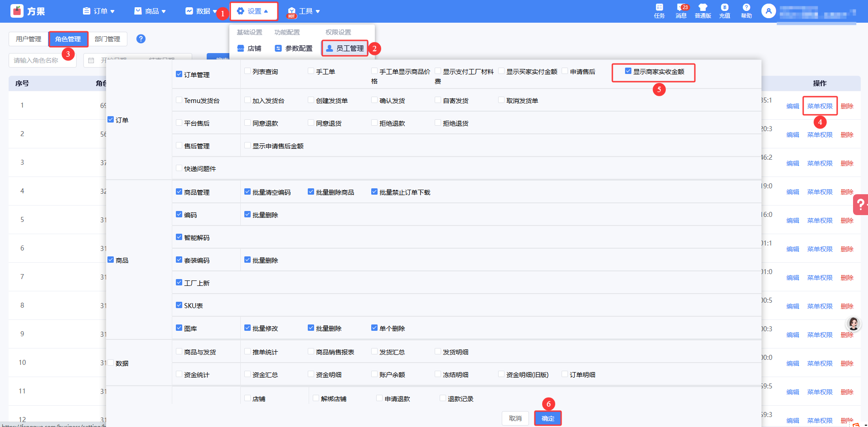Enable the 显示商家实收金额 checkbox
The image size is (868, 427).
pyautogui.click(x=628, y=71)
